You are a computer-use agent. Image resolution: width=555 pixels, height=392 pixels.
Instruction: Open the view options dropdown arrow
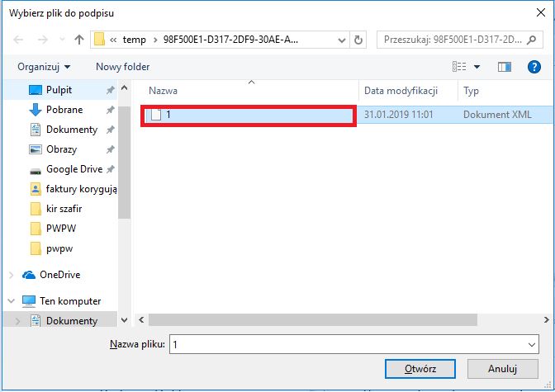pyautogui.click(x=477, y=66)
